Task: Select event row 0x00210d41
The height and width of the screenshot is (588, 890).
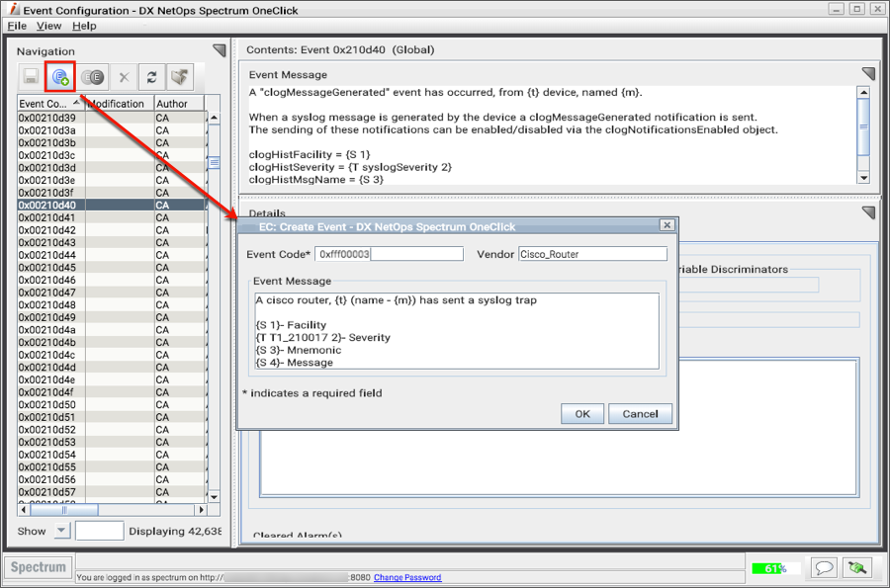Action: point(111,217)
